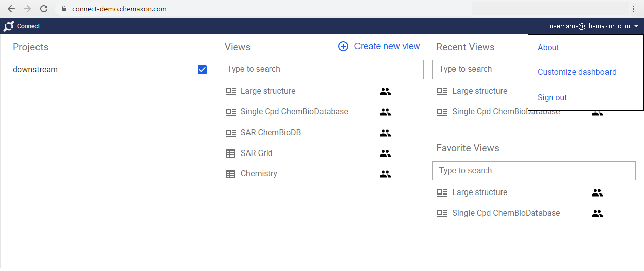Open the SAR ChemBioDB view
The width and height of the screenshot is (644, 271).
click(x=271, y=133)
